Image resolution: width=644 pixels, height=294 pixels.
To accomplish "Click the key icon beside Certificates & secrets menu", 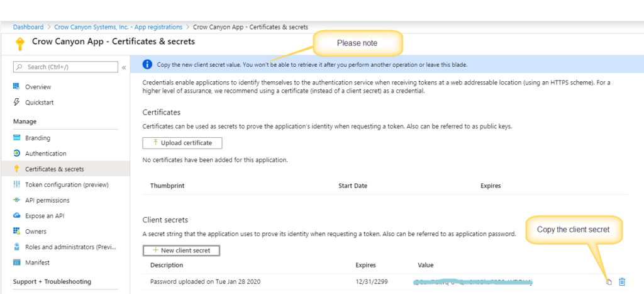I will [16, 169].
